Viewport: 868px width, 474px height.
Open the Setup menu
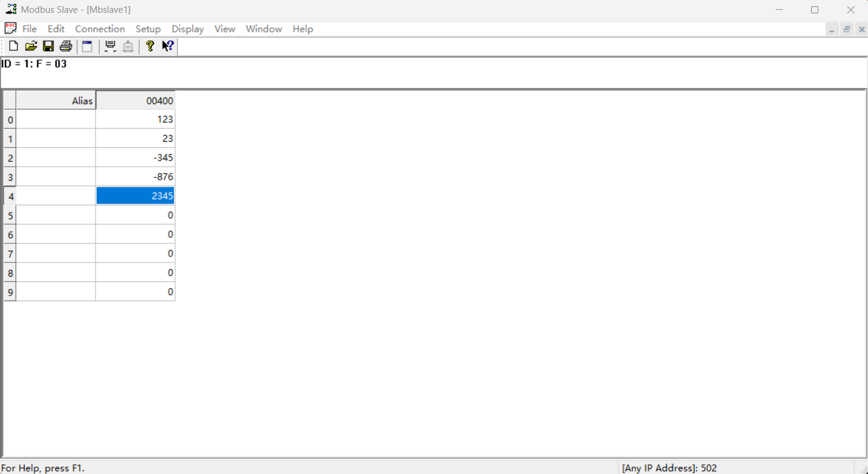148,29
